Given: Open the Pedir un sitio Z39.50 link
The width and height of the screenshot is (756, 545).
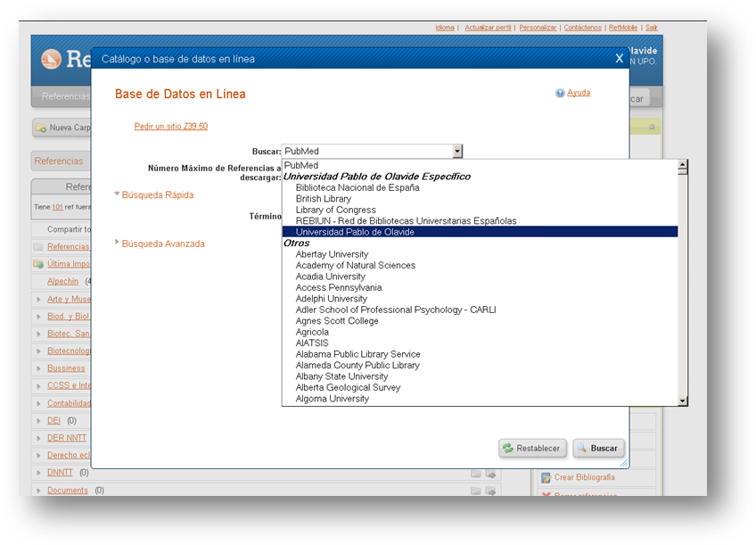Looking at the screenshot, I should tap(170, 127).
